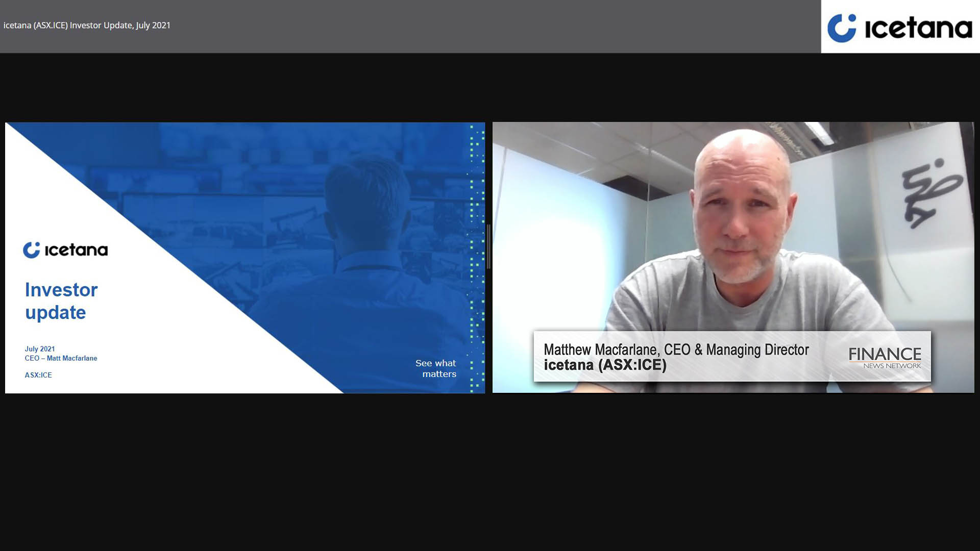The image size is (980, 551).
Task: Click the presenter webcam video pane
Action: tap(733, 257)
